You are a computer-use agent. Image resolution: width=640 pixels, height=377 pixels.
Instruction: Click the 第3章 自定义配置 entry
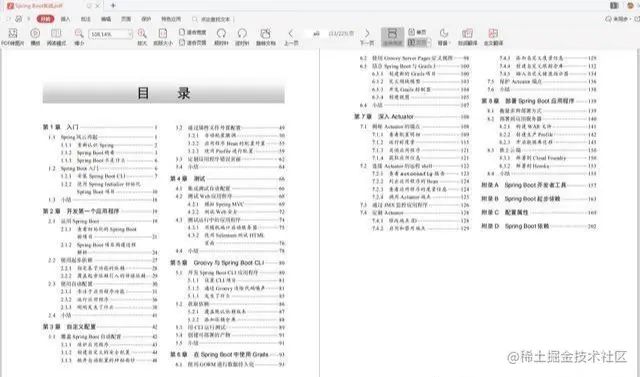[x=100, y=327]
